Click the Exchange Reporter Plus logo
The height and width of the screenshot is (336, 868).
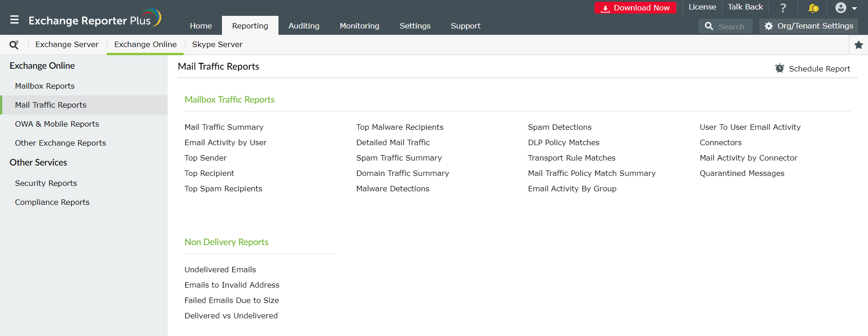pyautogui.click(x=94, y=19)
